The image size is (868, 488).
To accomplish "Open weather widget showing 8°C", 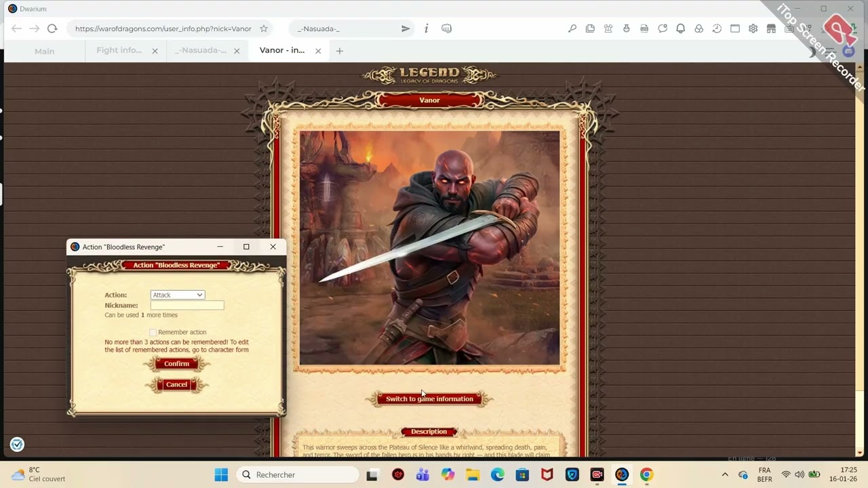I will click(39, 474).
